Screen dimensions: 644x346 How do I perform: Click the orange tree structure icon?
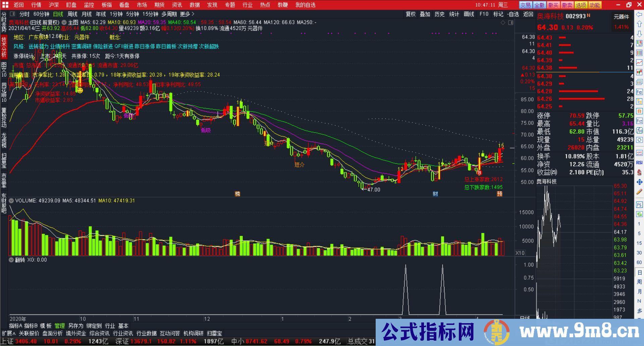click(639, 101)
